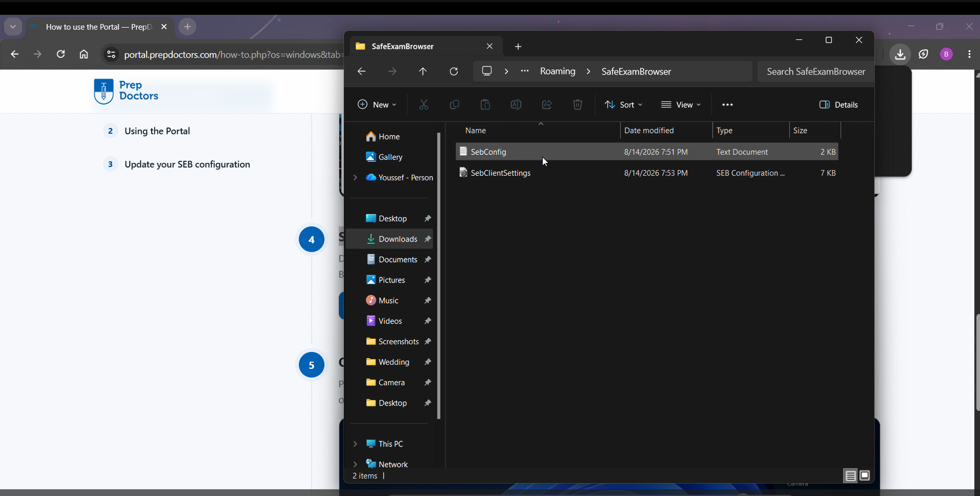Expand Youssef - Personal OneDrive node
Image resolution: width=980 pixels, height=496 pixels.
(355, 177)
